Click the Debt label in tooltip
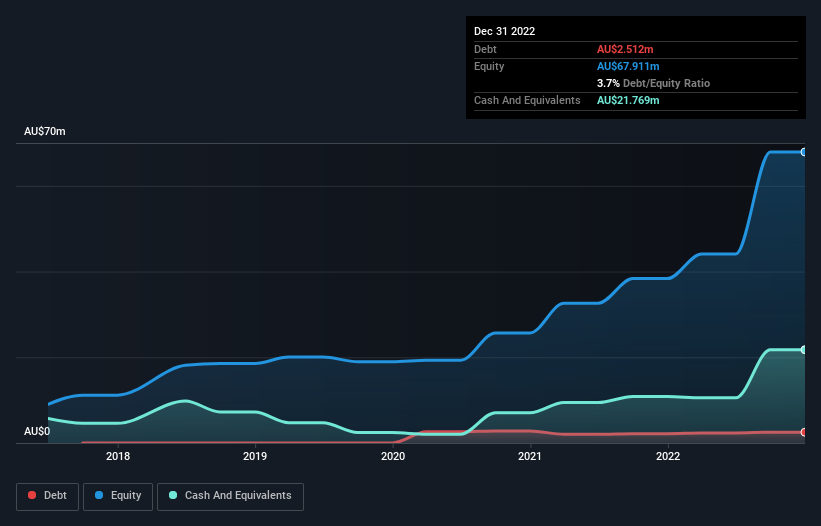 485,49
